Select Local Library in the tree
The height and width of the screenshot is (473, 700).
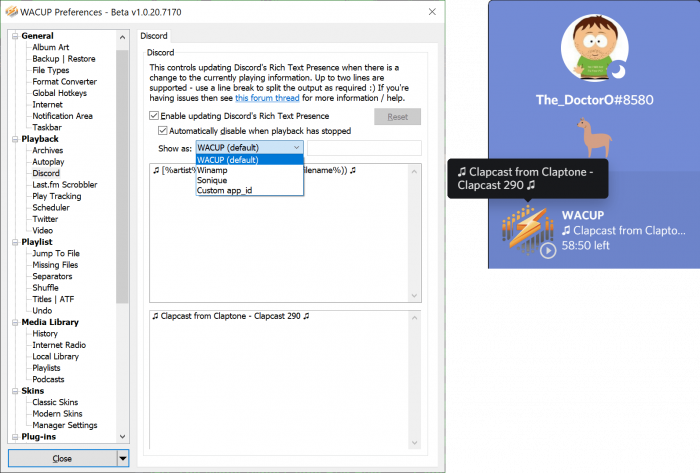[55, 357]
